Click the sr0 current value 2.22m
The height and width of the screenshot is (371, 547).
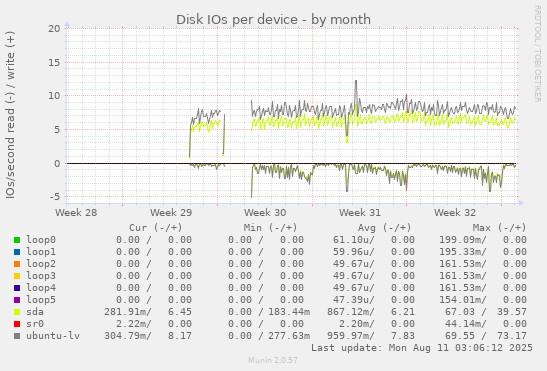[134, 324]
